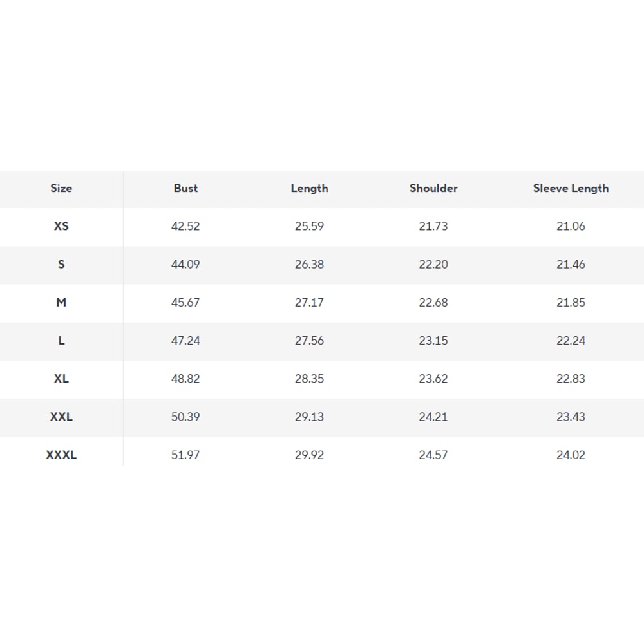Image resolution: width=644 pixels, height=644 pixels.
Task: Click the S length value 26.38
Action: [309, 265]
